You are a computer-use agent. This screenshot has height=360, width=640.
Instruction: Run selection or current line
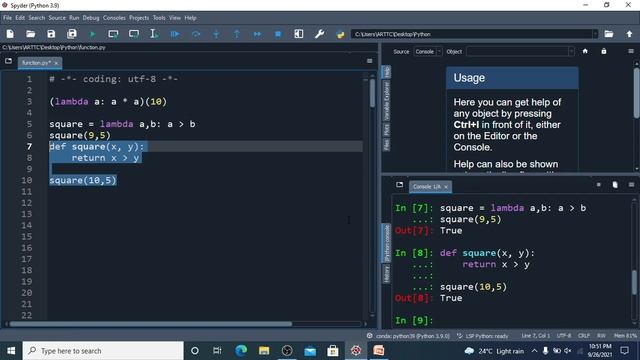pyautogui.click(x=154, y=34)
